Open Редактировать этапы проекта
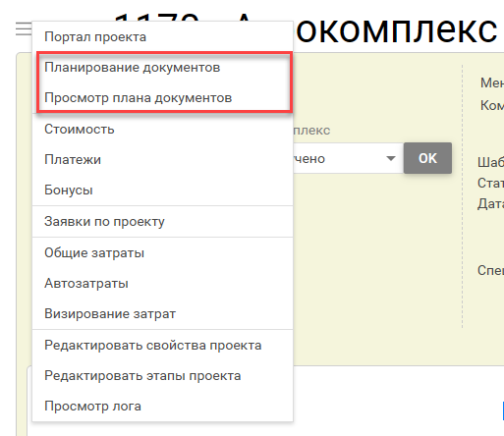Screen dimensions: 504x436 tap(162, 375)
